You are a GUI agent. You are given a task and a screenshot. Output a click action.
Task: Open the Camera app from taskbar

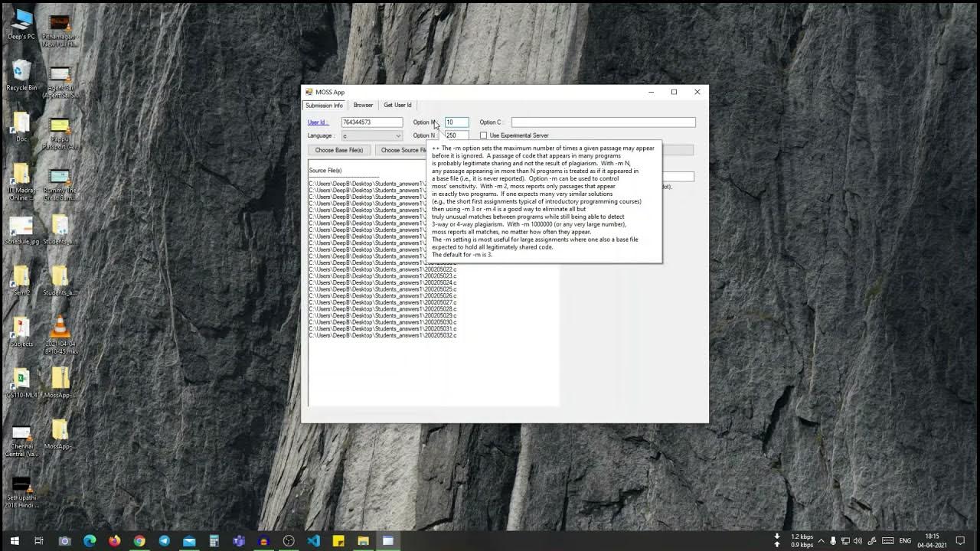[x=64, y=541]
